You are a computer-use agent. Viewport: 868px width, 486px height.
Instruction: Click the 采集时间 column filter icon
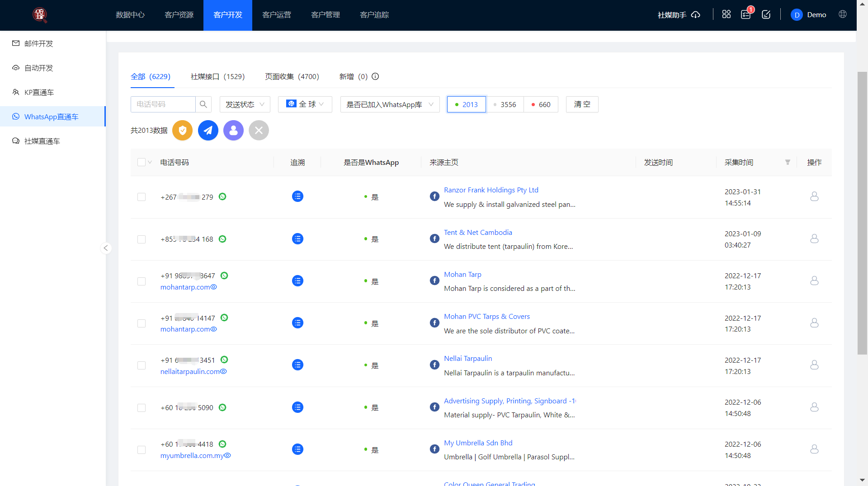click(788, 162)
